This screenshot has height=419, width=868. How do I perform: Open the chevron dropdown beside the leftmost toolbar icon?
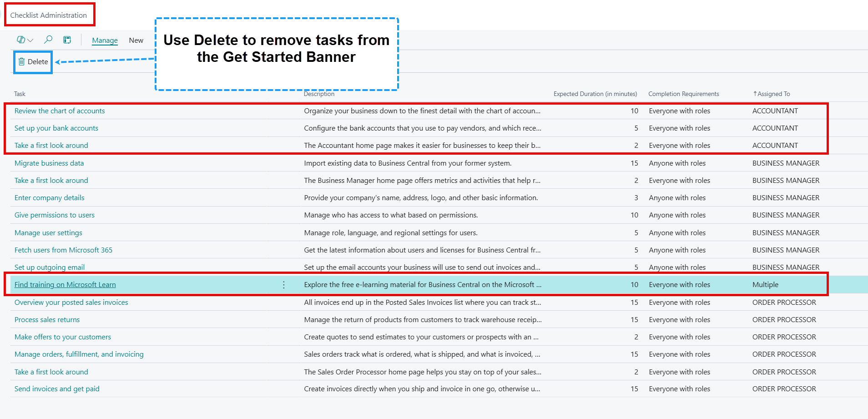(x=30, y=40)
